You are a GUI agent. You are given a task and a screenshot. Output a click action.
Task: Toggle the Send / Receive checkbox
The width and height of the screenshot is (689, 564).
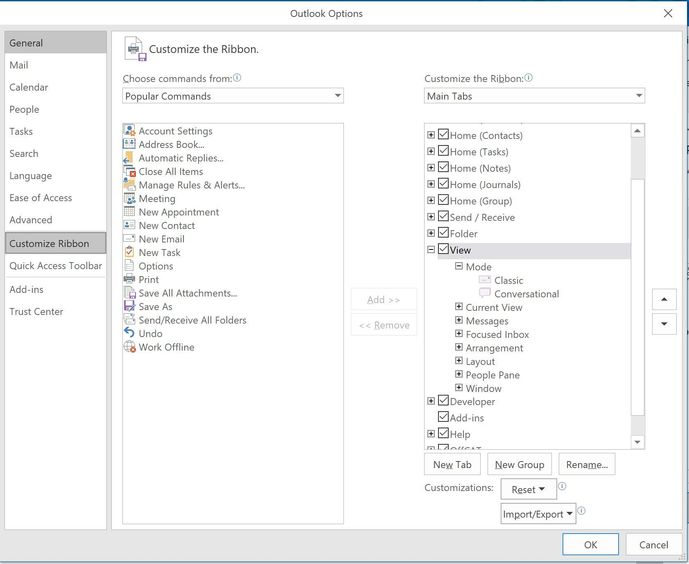tap(443, 217)
